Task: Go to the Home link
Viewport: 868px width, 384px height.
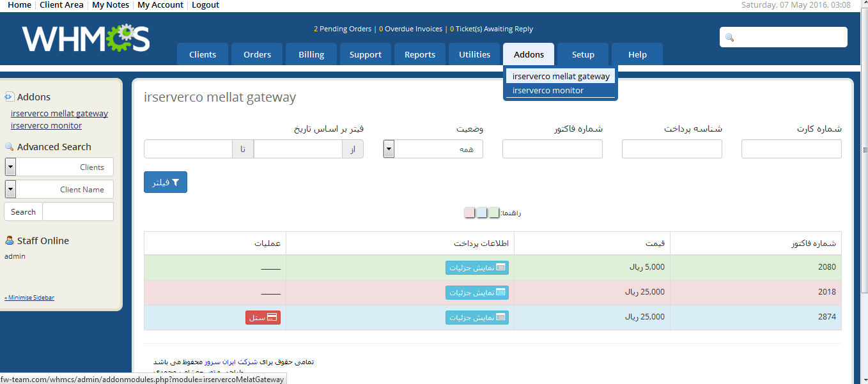Action: [x=19, y=5]
